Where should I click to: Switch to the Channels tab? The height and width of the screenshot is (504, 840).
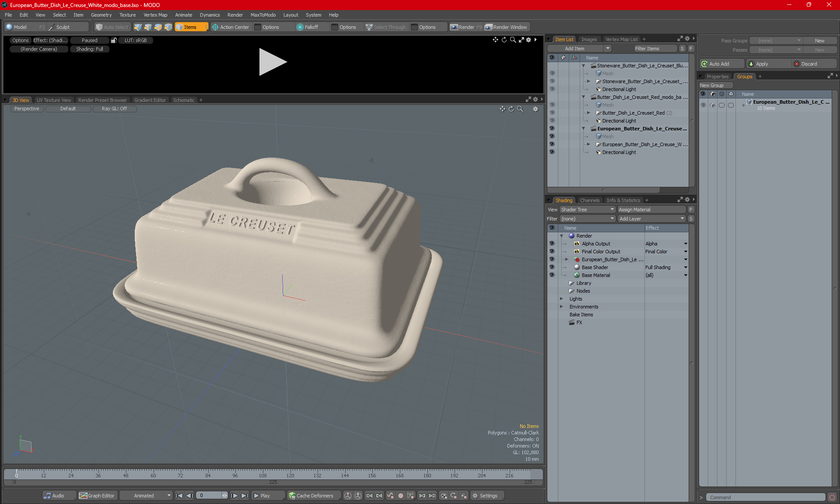click(590, 200)
